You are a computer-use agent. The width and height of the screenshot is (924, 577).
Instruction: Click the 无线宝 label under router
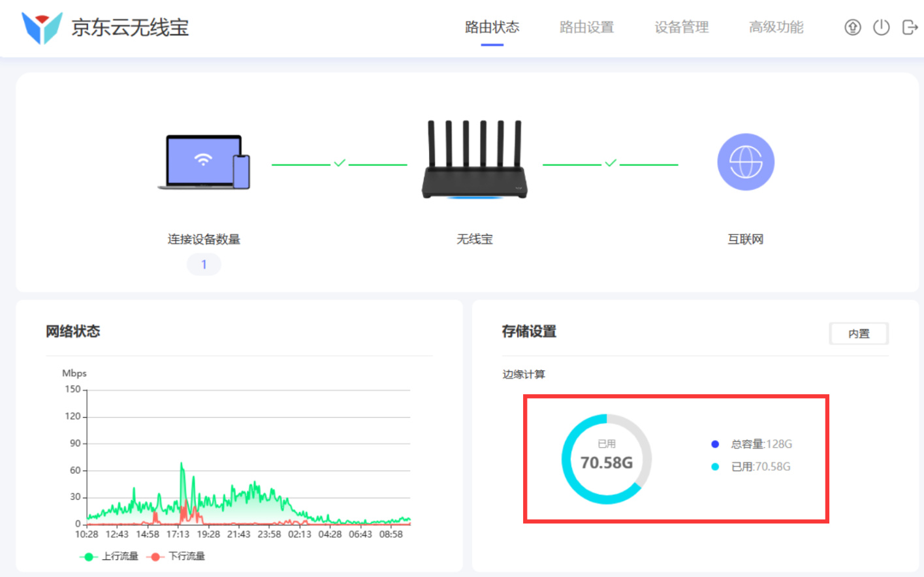pyautogui.click(x=475, y=240)
